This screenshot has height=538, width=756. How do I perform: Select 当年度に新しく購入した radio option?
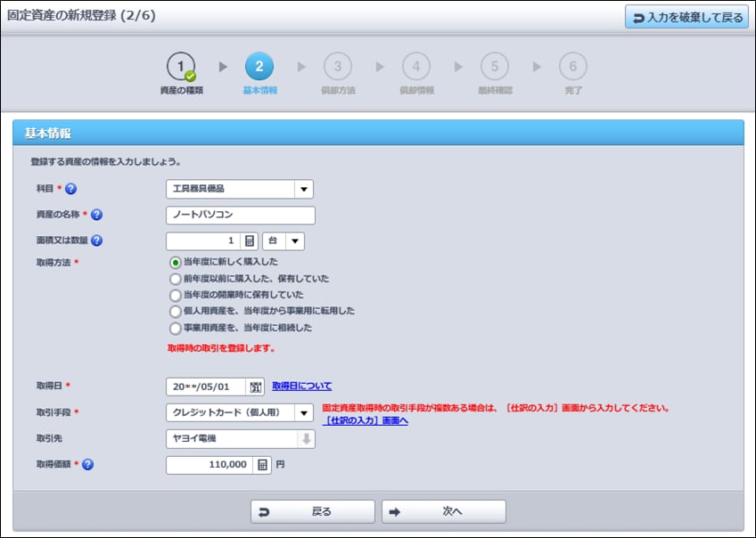click(x=176, y=262)
